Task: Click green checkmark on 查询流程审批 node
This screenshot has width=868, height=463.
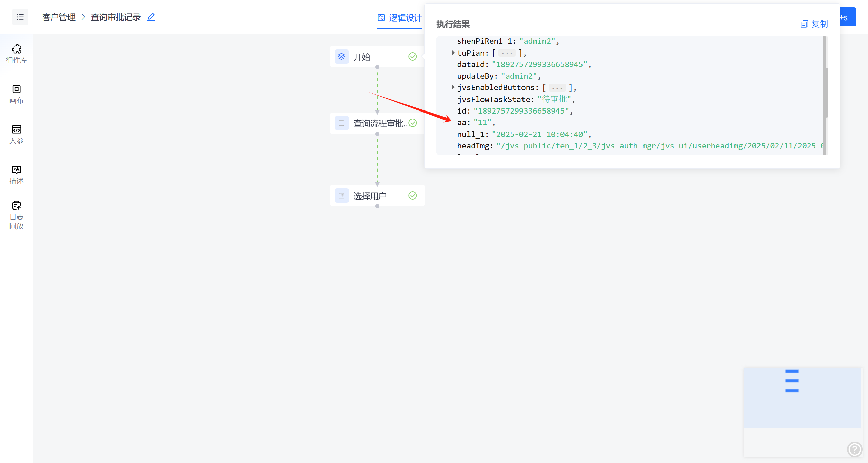Action: pyautogui.click(x=413, y=123)
